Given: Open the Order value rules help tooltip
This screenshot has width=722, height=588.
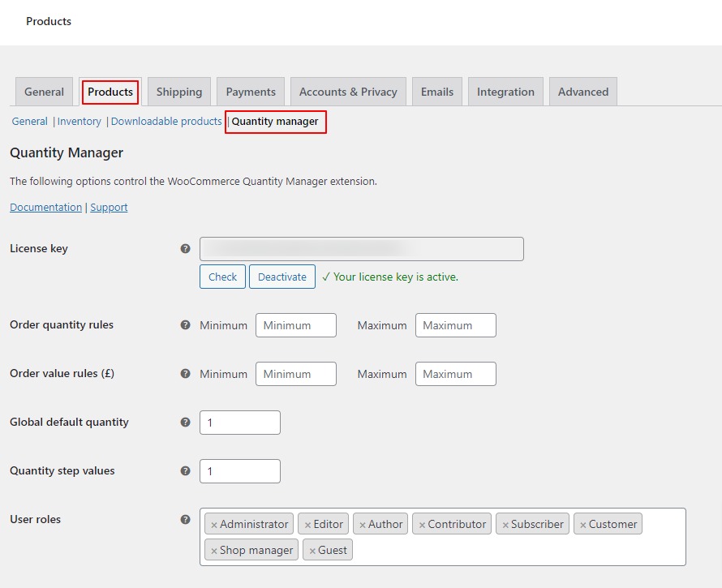Looking at the screenshot, I should point(185,374).
